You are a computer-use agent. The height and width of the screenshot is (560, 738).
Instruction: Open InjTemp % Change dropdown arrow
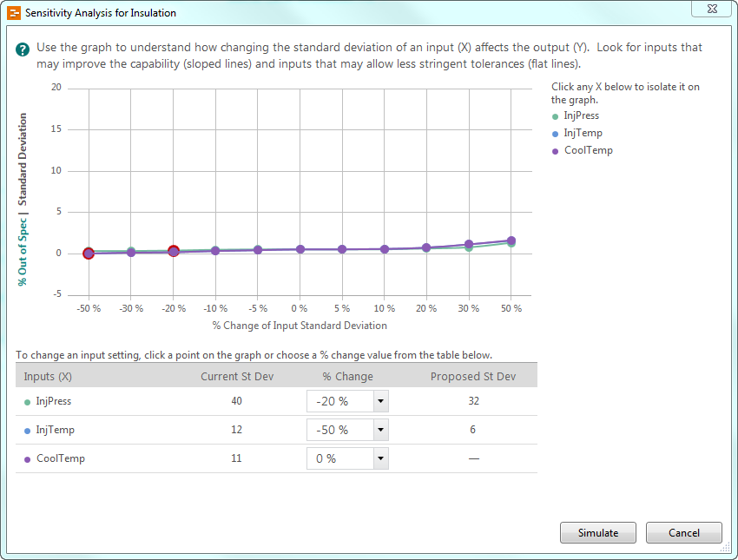coord(380,430)
